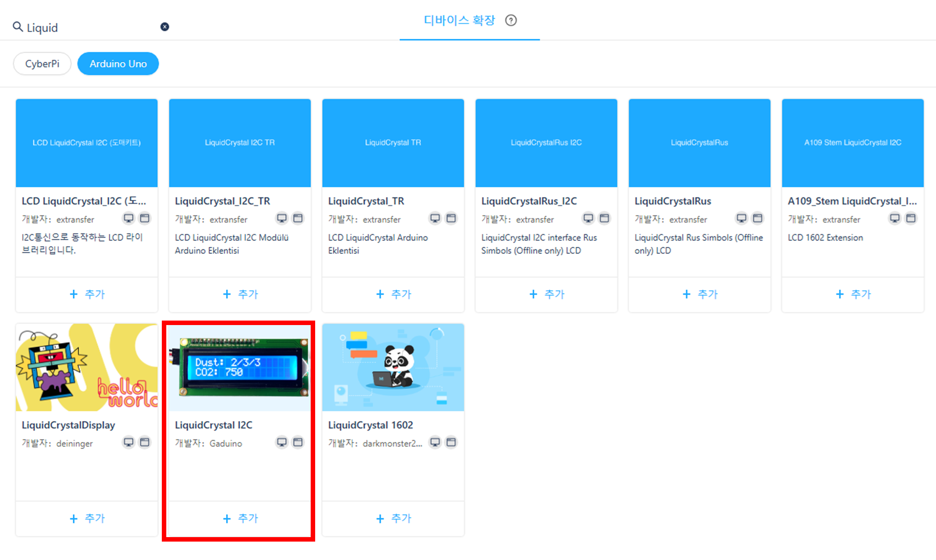Image resolution: width=936 pixels, height=560 pixels.
Task: Click the hello world LiquidCrystalDisplay thumbnail
Action: point(87,367)
